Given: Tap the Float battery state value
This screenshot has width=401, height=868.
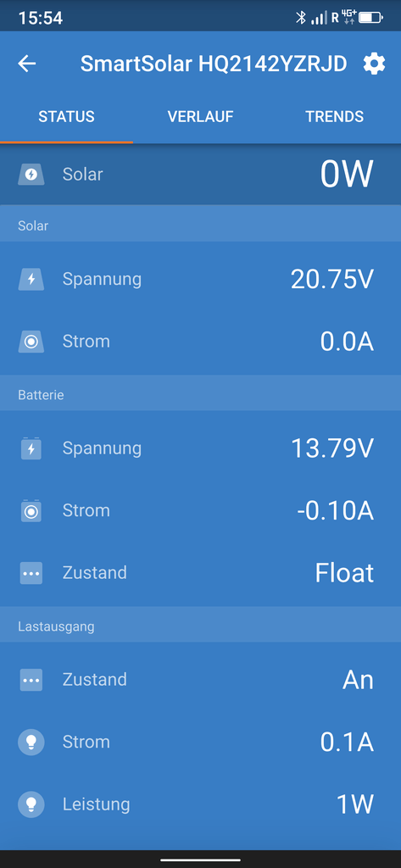Looking at the screenshot, I should click(344, 573).
